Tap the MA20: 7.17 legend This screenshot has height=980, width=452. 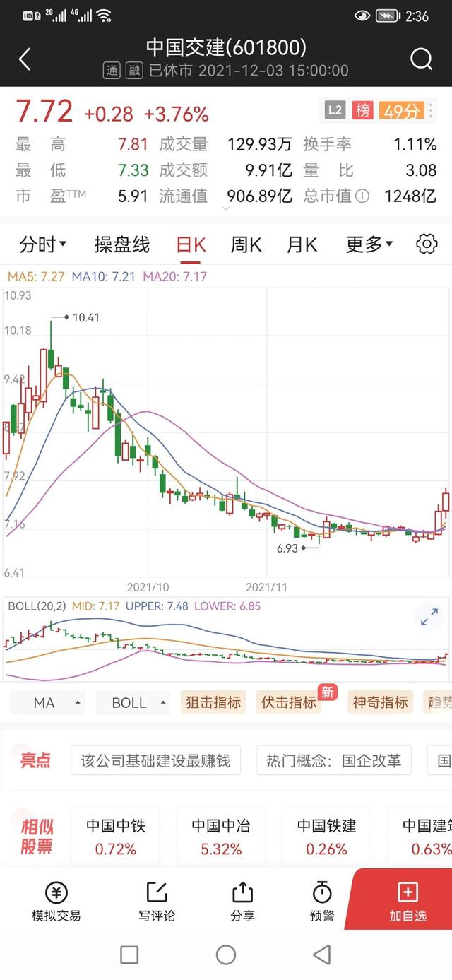(175, 276)
